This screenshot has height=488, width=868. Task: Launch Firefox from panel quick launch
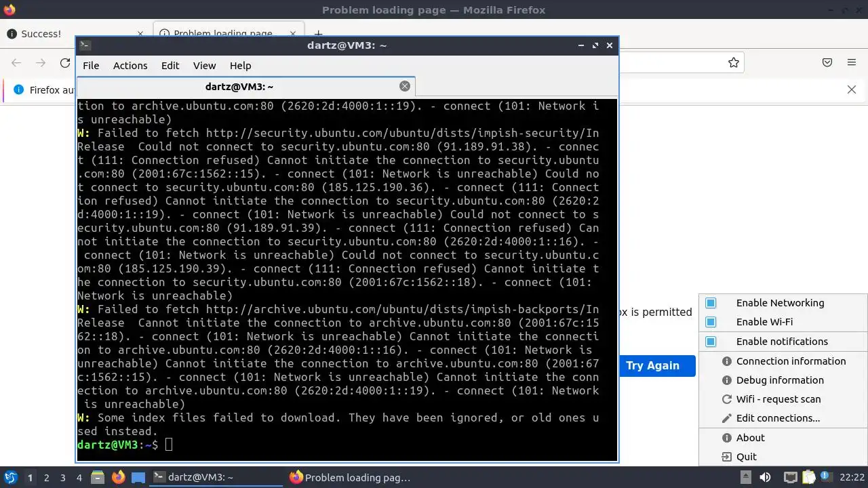coord(118,477)
